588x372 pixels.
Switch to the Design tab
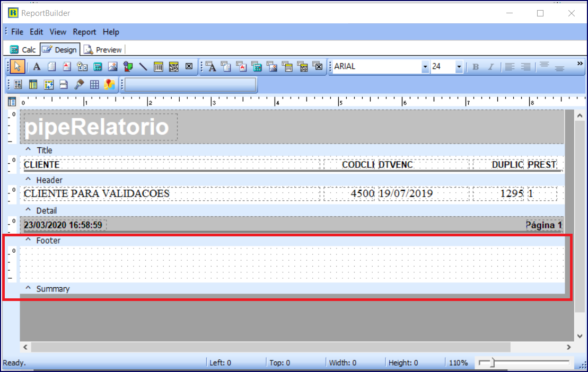click(60, 49)
